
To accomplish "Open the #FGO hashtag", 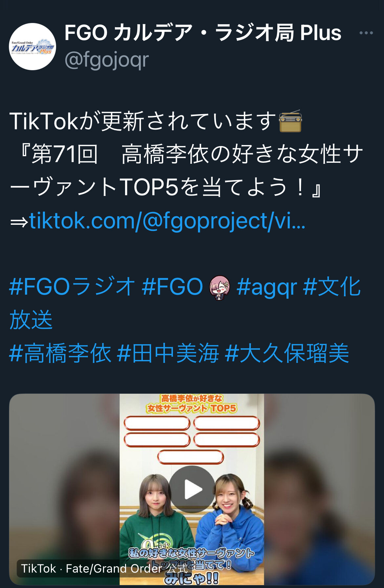I will [173, 287].
